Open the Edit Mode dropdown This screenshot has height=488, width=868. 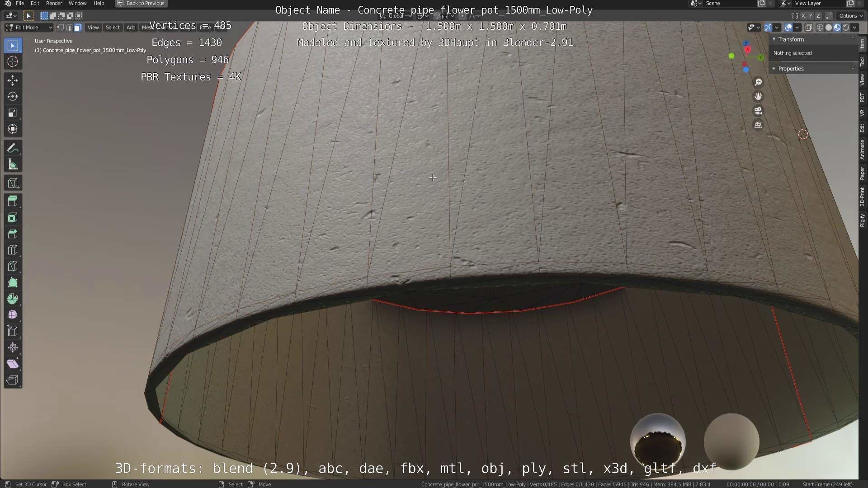[29, 28]
